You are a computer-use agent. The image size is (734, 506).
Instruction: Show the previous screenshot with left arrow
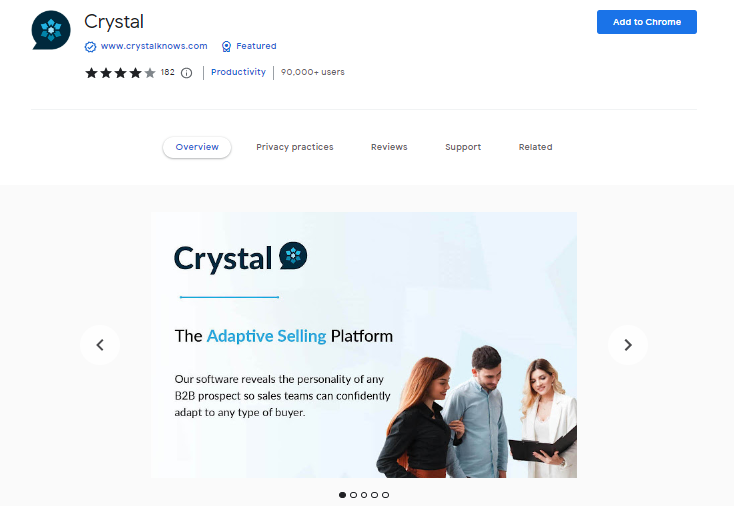coord(100,345)
